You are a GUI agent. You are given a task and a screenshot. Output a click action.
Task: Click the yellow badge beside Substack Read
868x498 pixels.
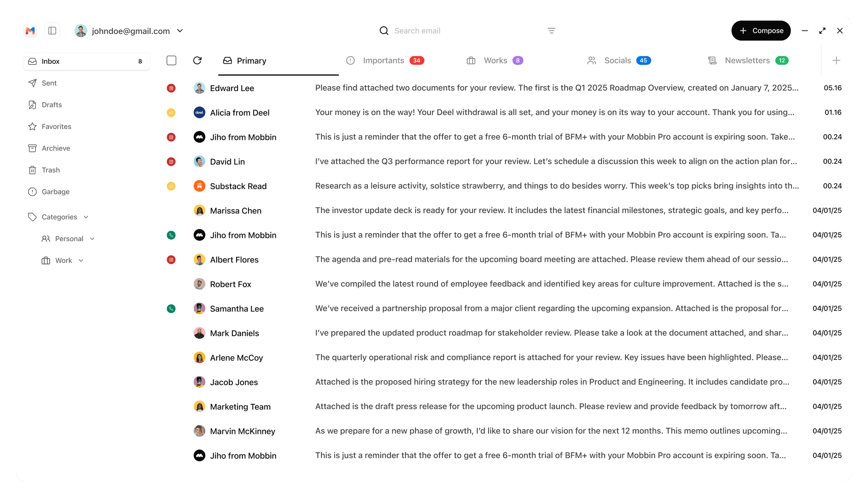pos(171,186)
